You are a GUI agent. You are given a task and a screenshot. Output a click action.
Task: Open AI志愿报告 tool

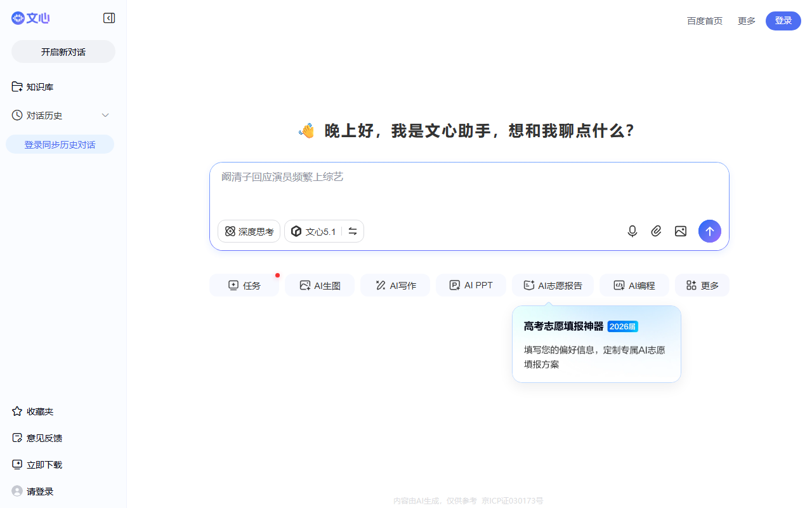553,285
